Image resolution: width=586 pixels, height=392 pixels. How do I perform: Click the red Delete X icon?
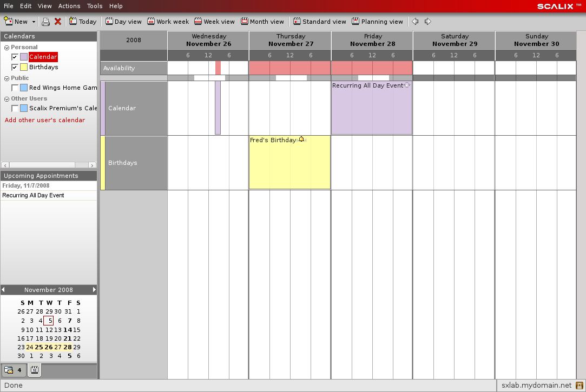pos(58,22)
